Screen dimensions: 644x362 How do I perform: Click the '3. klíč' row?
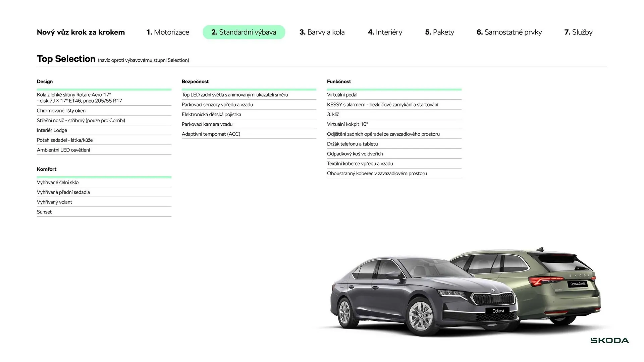tap(394, 114)
